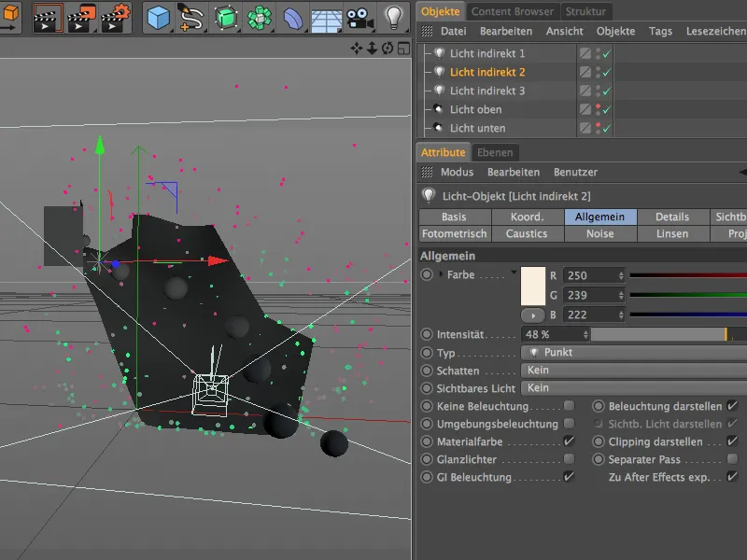Click the light bulb icon in toolbar
Screen dimensions: 747x560
click(394, 17)
